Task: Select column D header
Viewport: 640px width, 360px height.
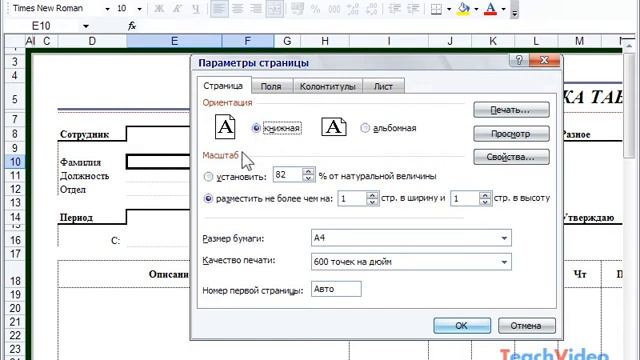Action: [x=92, y=41]
